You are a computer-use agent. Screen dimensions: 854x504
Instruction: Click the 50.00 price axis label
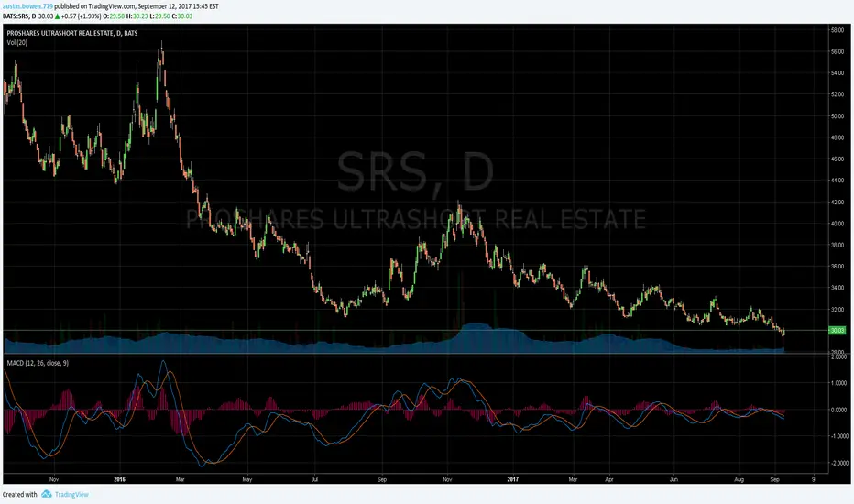click(x=838, y=116)
